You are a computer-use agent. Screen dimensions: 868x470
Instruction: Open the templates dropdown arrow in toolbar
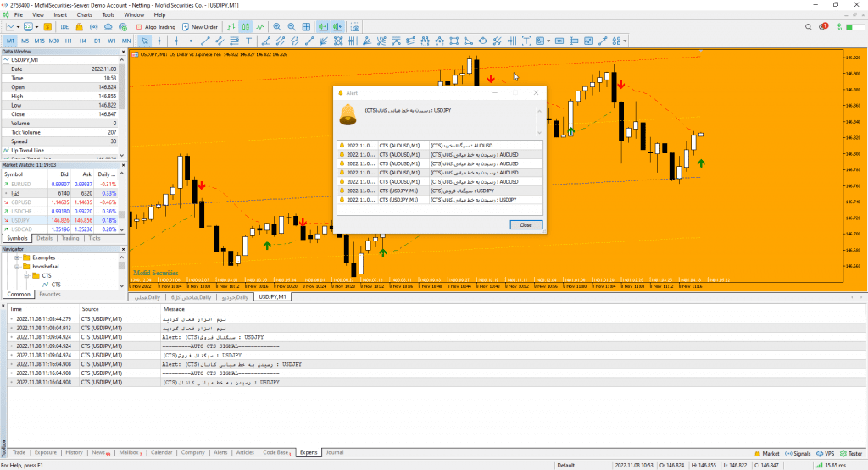37,27
